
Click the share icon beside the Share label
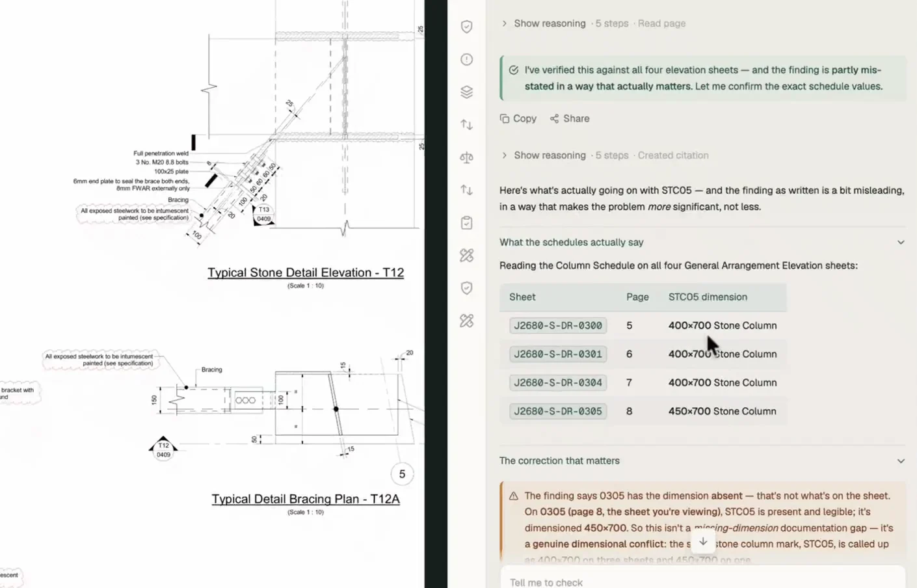554,118
